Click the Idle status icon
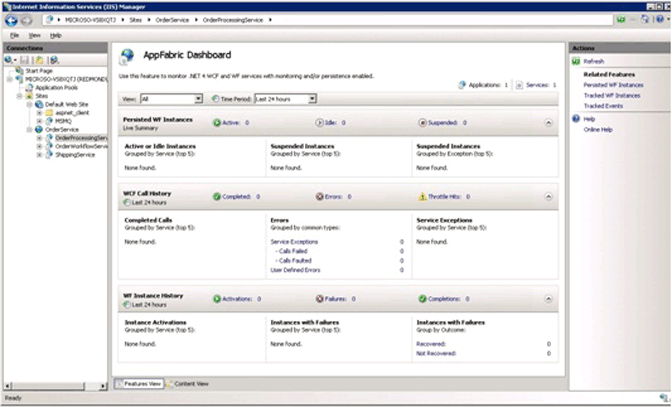The height and width of the screenshot is (407, 672). pos(319,123)
